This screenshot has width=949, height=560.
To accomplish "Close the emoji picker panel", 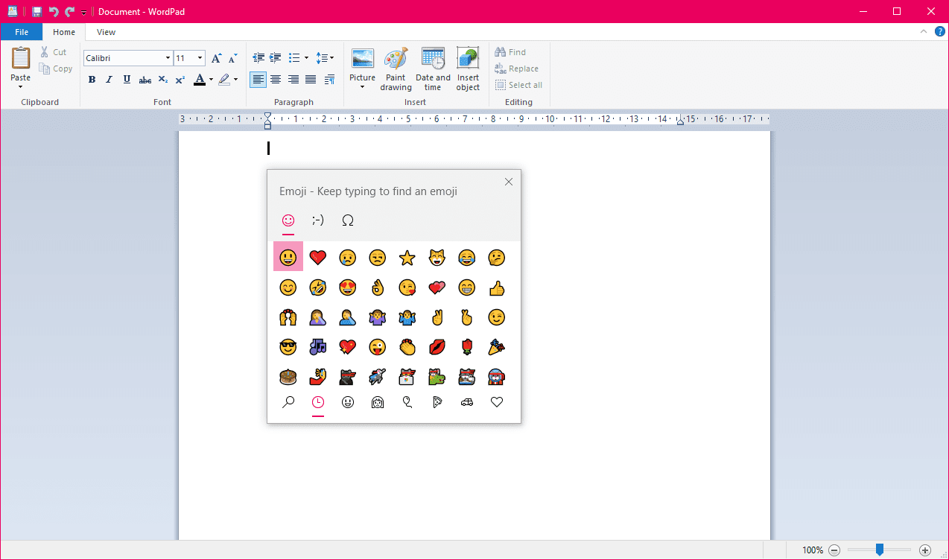I will (509, 182).
